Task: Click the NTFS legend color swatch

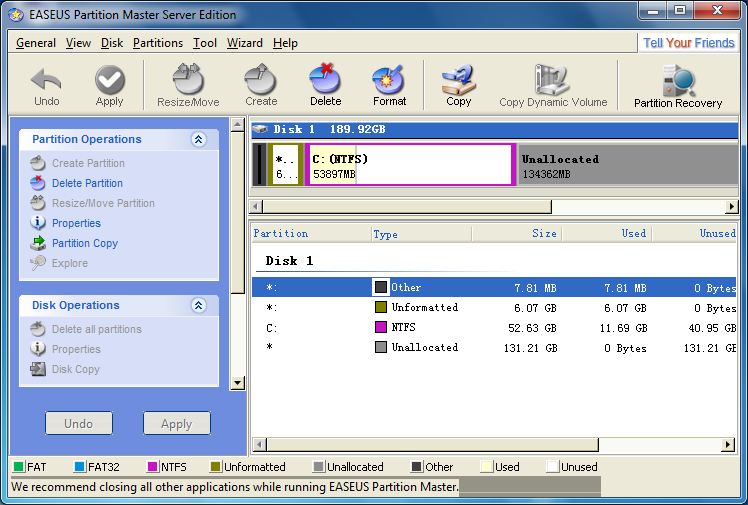Action: tap(153, 466)
